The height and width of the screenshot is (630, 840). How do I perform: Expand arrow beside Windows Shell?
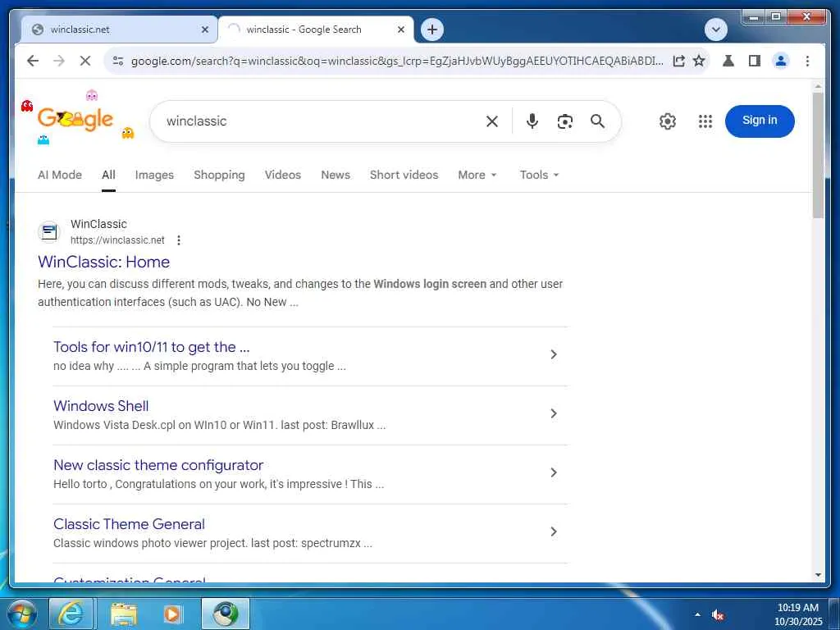[554, 413]
